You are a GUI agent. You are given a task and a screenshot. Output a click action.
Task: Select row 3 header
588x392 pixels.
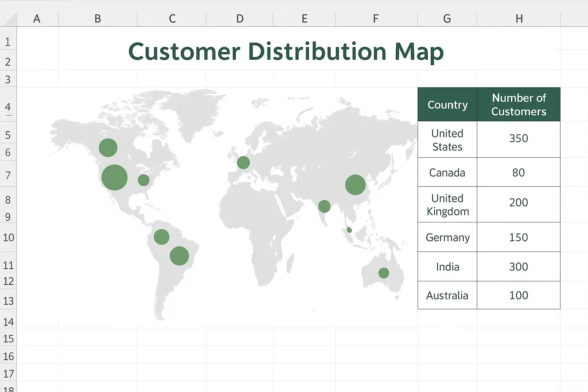click(8, 79)
